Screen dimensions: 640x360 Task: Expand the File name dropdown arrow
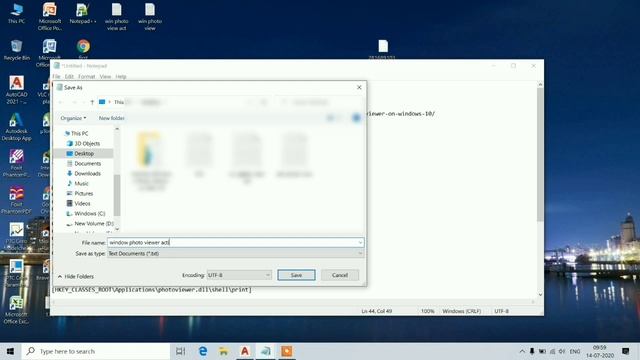(360, 242)
